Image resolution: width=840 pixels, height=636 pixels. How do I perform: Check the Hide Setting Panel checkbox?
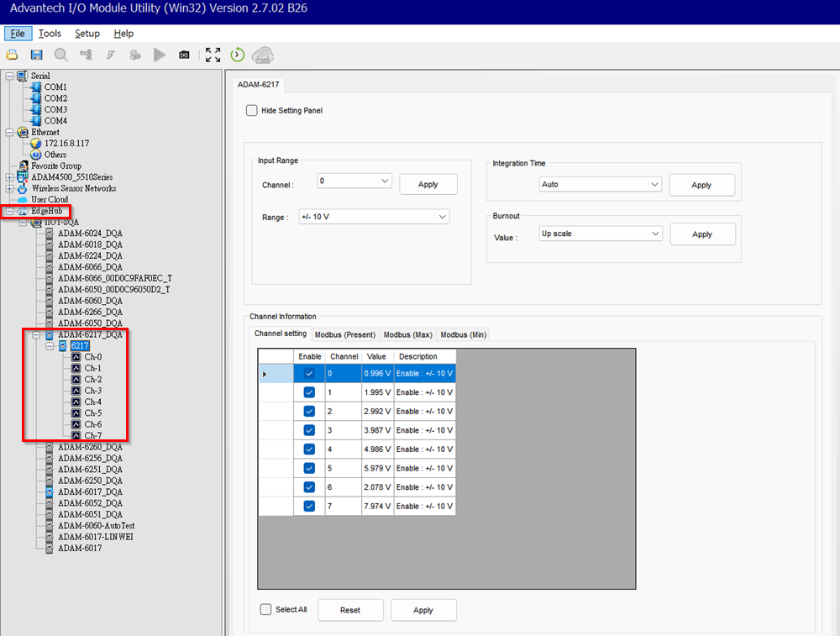pyautogui.click(x=252, y=110)
